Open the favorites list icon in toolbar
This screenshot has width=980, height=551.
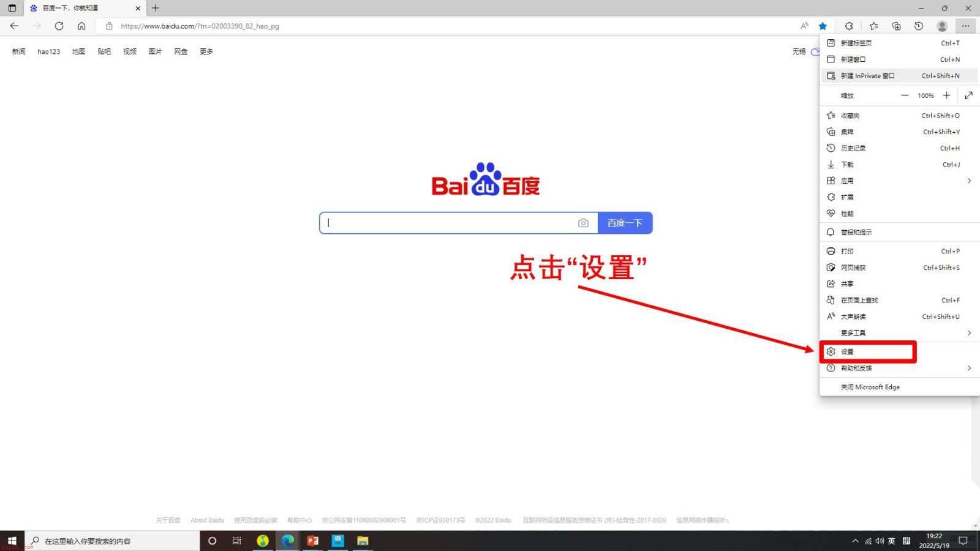873,26
